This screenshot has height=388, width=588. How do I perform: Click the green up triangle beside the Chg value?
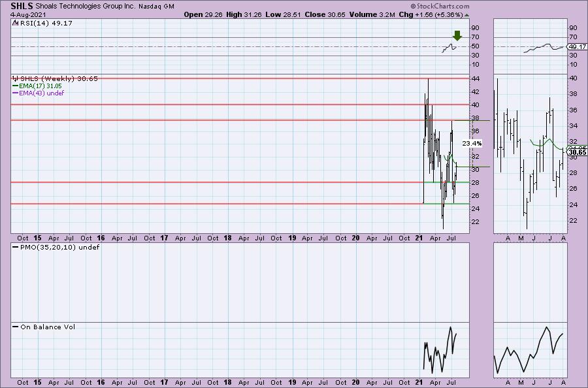[x=466, y=15]
